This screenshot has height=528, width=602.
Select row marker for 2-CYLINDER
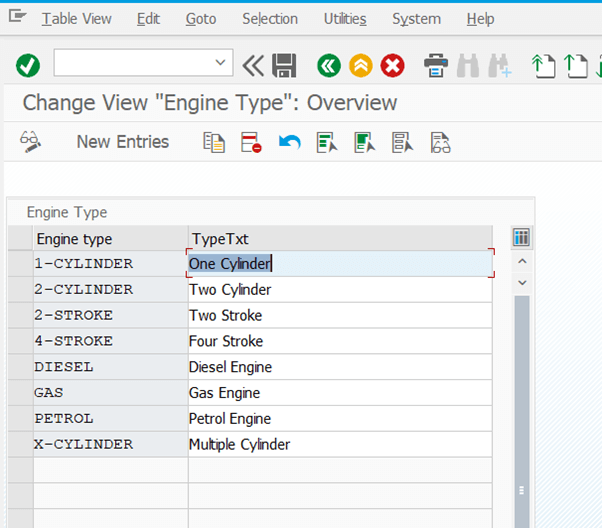click(x=20, y=290)
